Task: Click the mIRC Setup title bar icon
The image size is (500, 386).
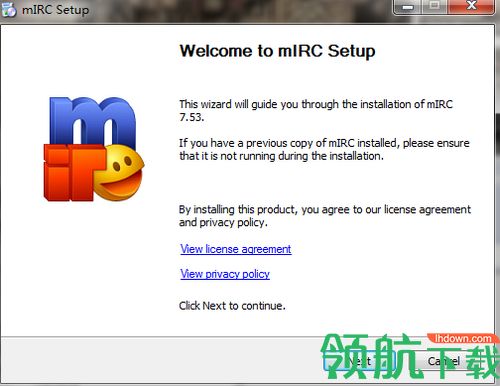Action: 9,9
